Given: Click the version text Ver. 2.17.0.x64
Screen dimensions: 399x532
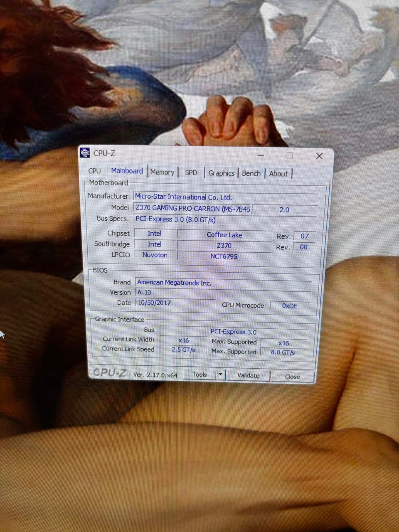Looking at the screenshot, I should 155,374.
